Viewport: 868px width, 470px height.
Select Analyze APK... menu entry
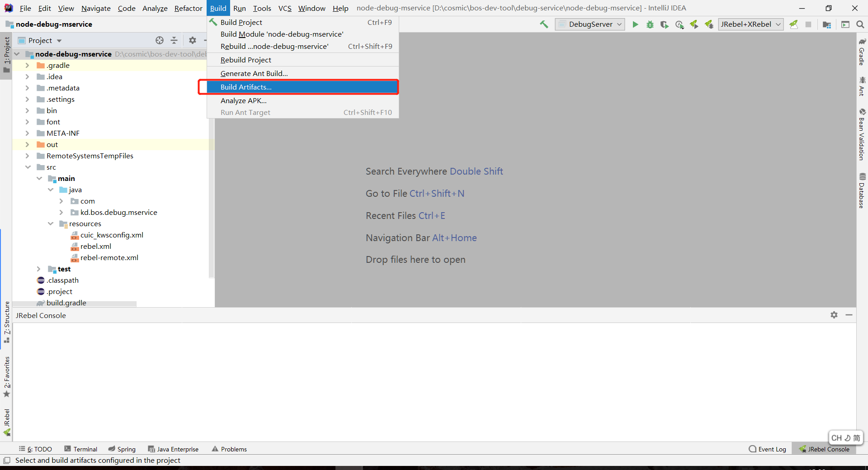point(303,100)
